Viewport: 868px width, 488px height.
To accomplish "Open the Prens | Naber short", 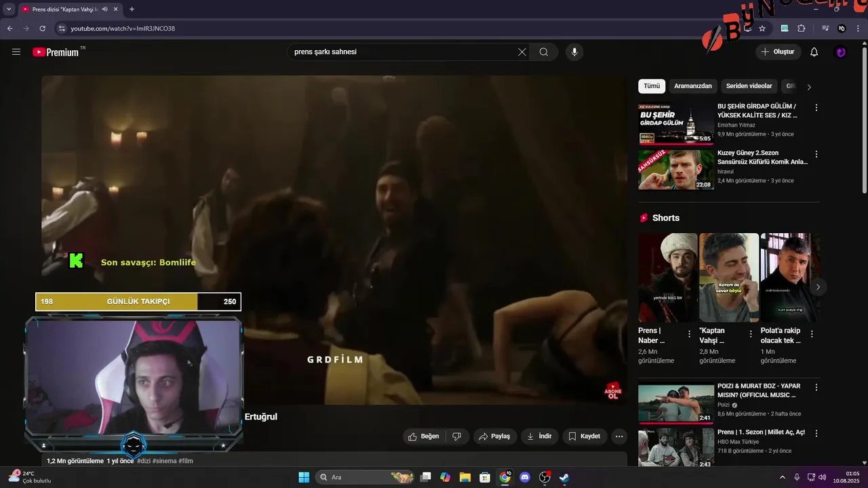I will point(668,277).
